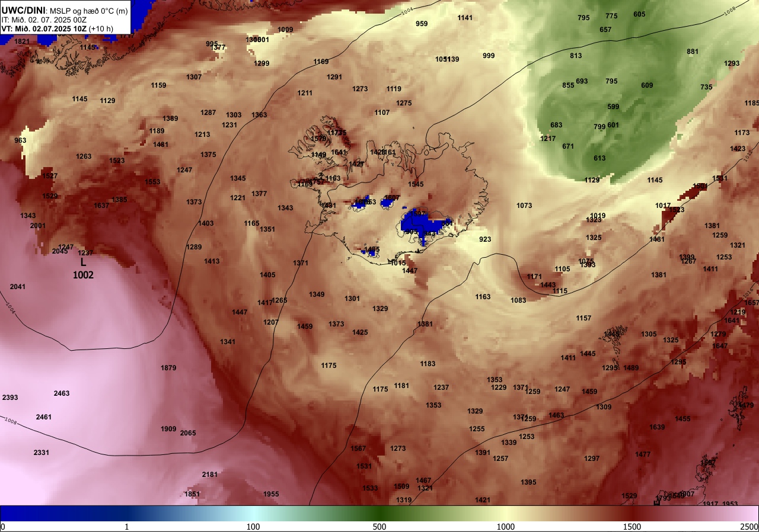Click the value 1217

click(548, 139)
